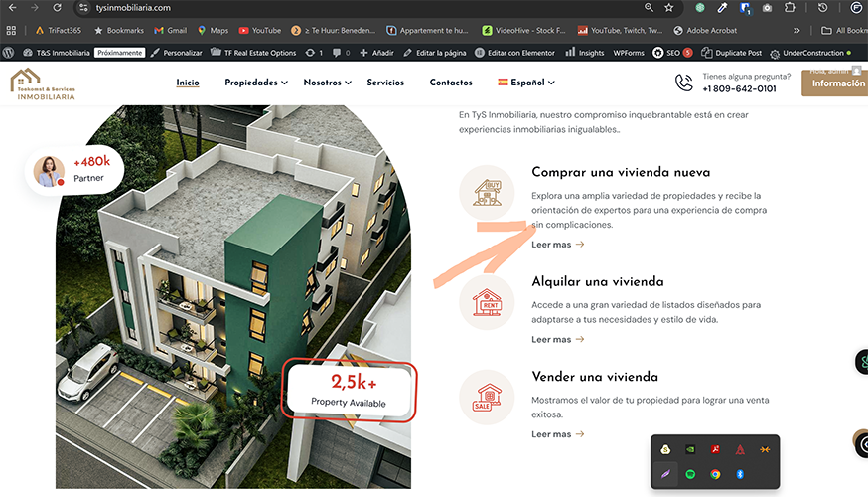Image resolution: width=868 pixels, height=497 pixels.
Task: Click Leer mas under Comprar una vivienda nueva
Action: (557, 245)
